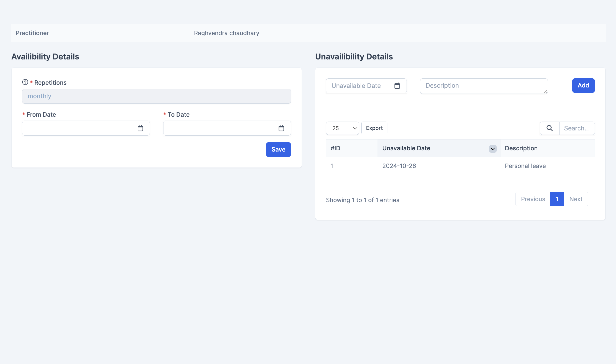Click the help icon next to Repetitions

[25, 82]
